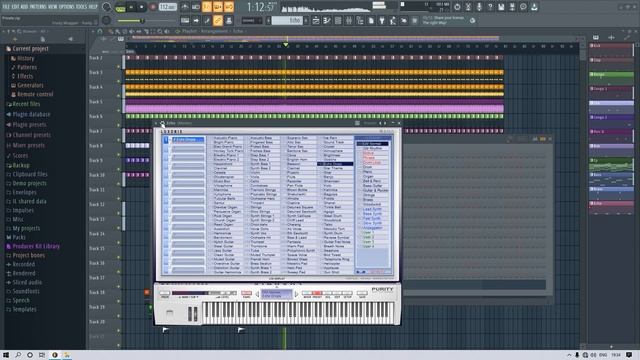
Task: Expand the Patterns item in browser
Action: [x=27, y=67]
